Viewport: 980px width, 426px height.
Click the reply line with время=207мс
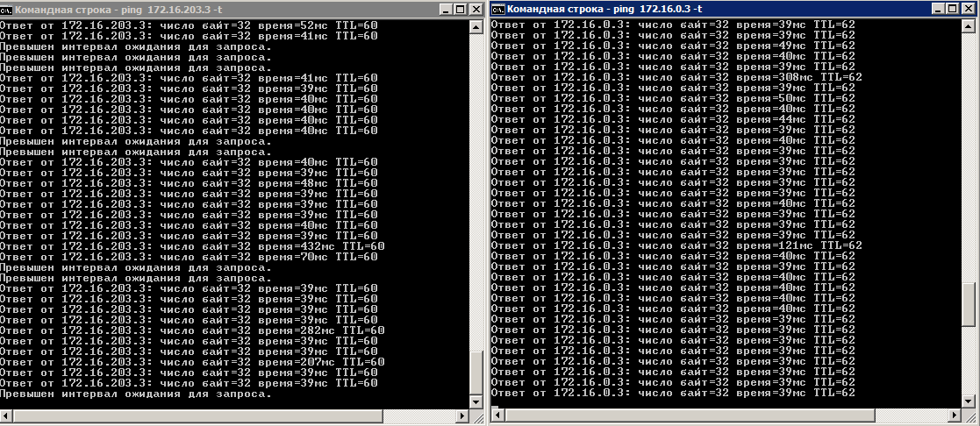[192, 362]
